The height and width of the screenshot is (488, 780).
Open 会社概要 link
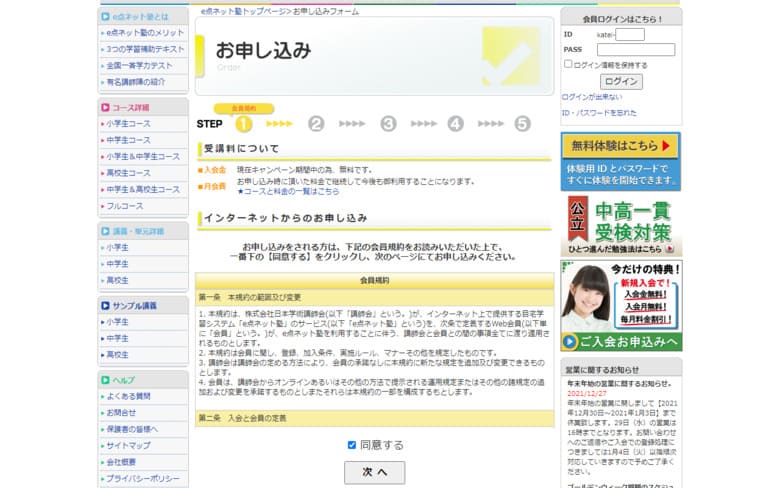121,462
